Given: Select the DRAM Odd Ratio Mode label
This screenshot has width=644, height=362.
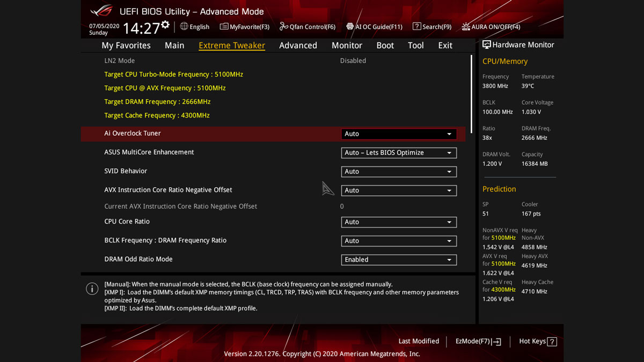Looking at the screenshot, I should tap(138, 259).
